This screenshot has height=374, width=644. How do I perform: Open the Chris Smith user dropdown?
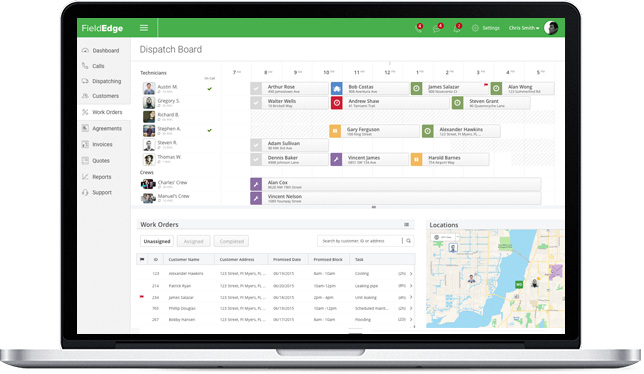coord(524,28)
